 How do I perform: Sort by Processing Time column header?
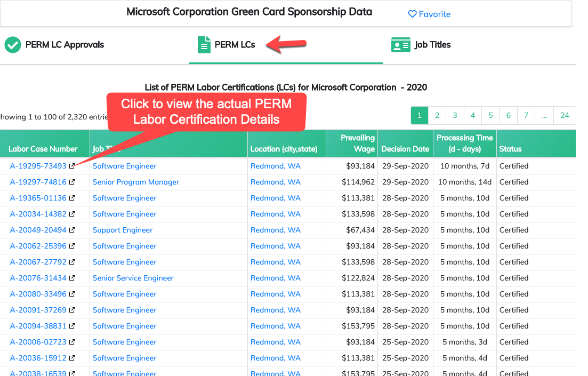tap(465, 143)
